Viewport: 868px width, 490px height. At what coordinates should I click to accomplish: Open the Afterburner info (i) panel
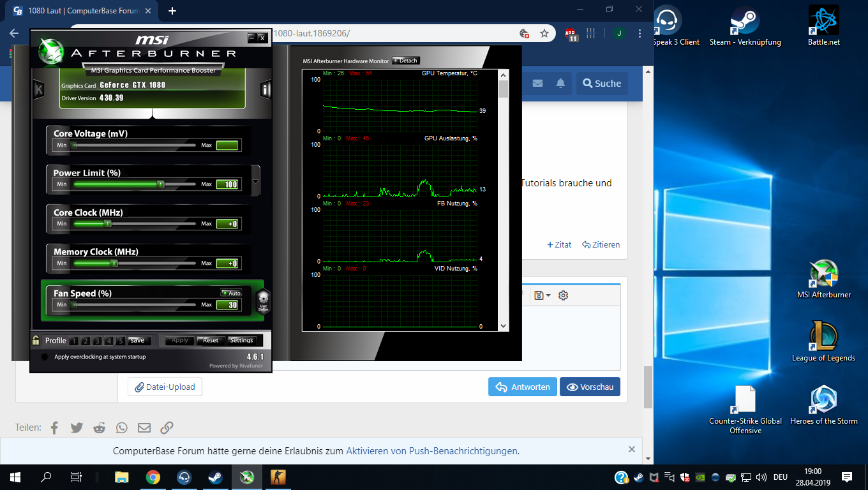(266, 89)
